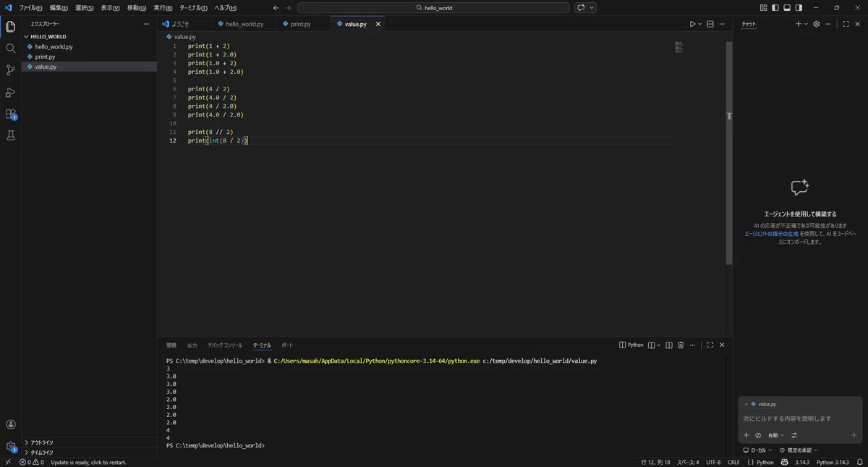Click the CRLF line ending indicator
Image resolution: width=868 pixels, height=467 pixels.
733,462
